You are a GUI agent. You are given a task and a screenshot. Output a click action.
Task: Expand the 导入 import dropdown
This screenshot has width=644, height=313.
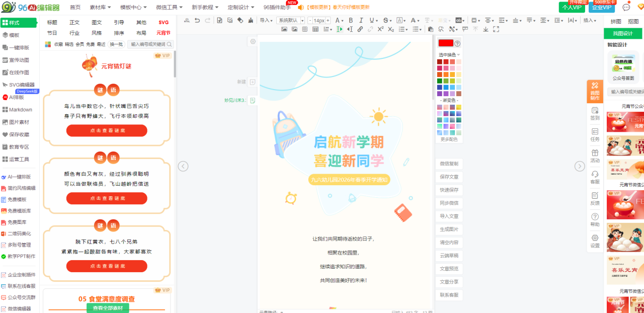[x=266, y=20]
